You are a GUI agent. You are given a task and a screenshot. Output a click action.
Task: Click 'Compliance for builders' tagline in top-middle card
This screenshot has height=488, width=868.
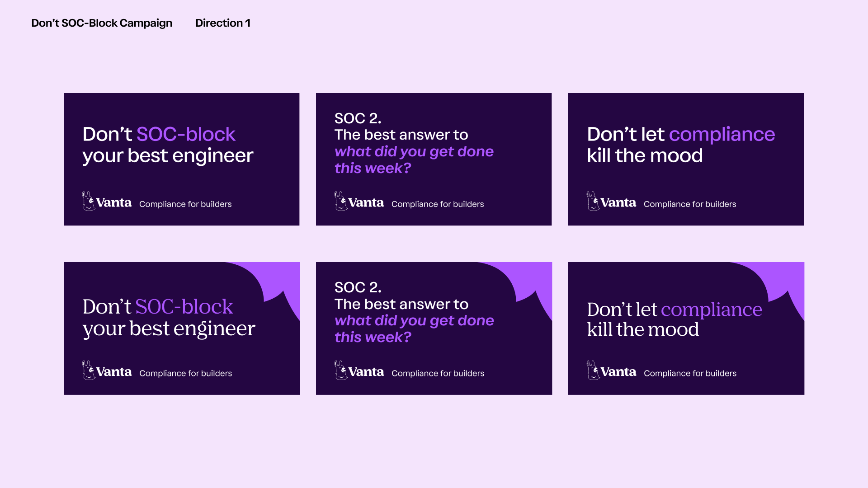click(438, 204)
